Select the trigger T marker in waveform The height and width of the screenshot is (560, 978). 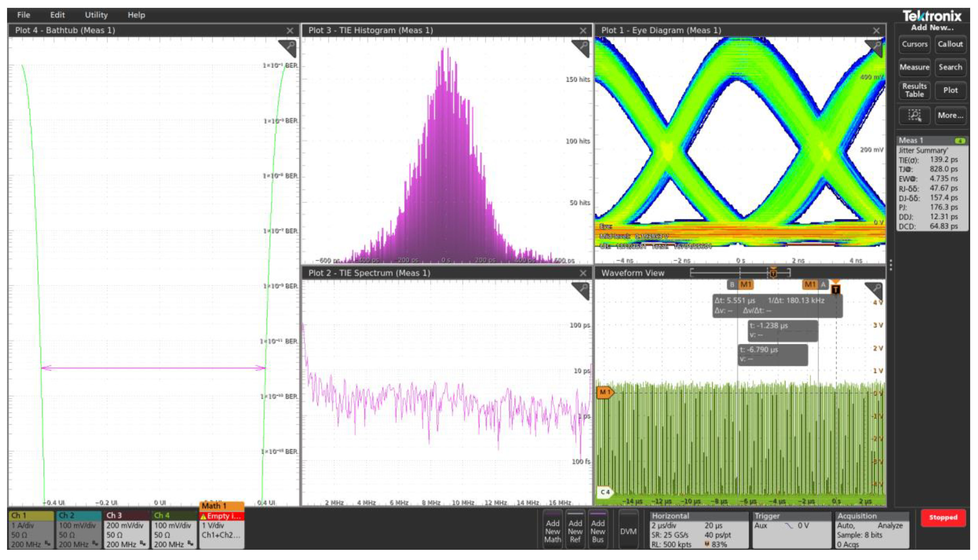point(835,289)
